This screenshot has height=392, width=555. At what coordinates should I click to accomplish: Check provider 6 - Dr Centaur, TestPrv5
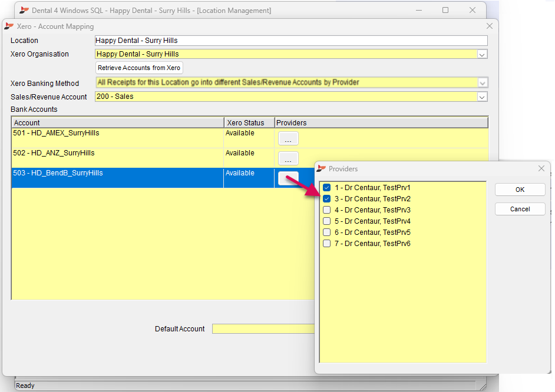(x=327, y=232)
